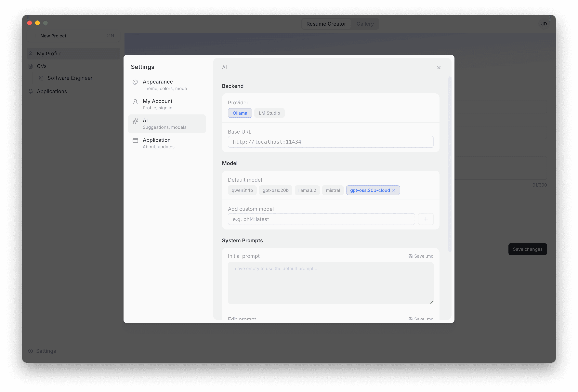Switch to the Gallery tab
Image resolution: width=578 pixels, height=392 pixels.
coord(365,24)
